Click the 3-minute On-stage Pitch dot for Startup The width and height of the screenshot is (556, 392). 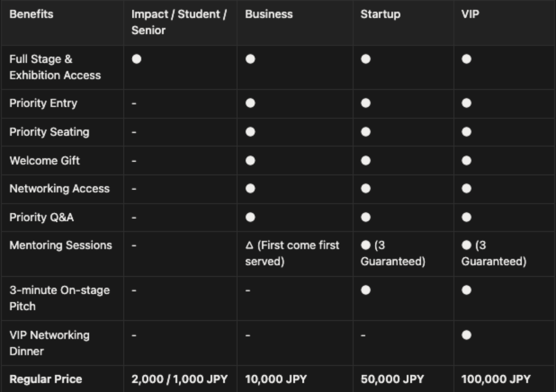click(366, 290)
